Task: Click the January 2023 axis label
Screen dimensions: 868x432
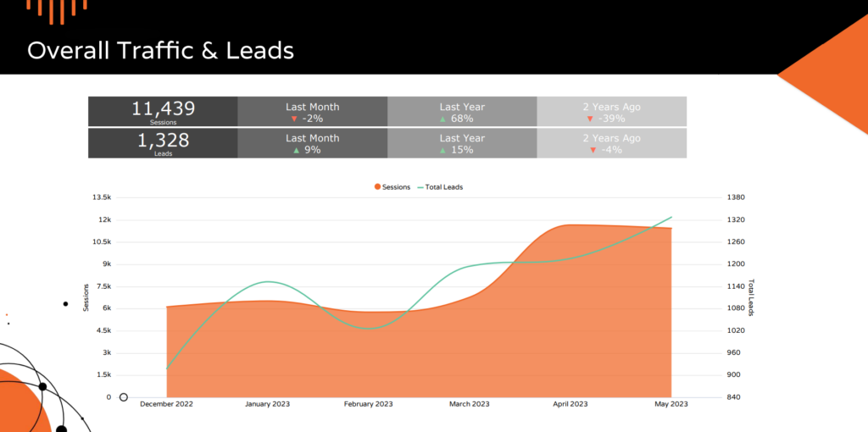Action: tap(267, 404)
